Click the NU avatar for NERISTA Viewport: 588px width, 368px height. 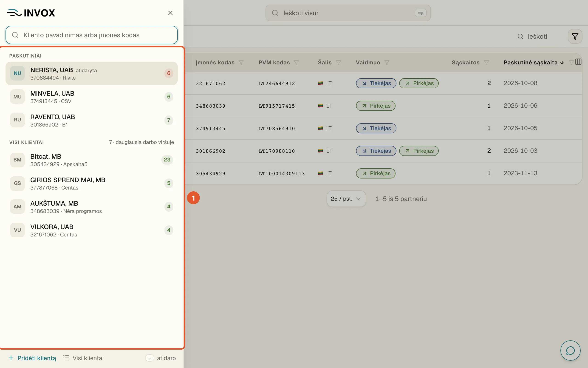pyautogui.click(x=17, y=73)
